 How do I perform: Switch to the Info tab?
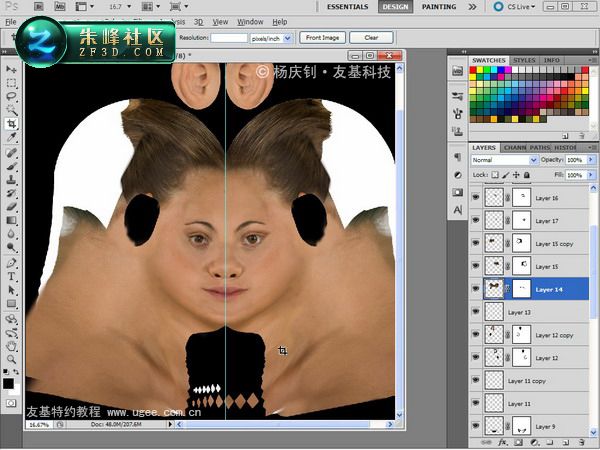pyautogui.click(x=551, y=60)
